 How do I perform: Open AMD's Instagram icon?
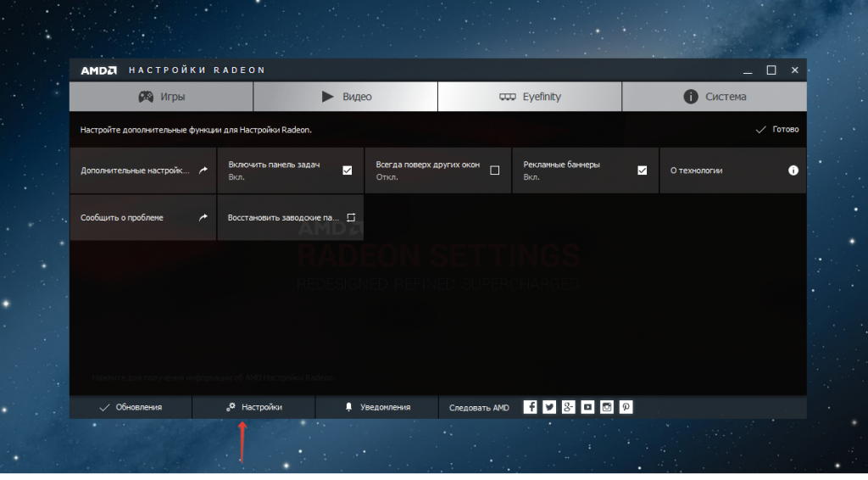[x=607, y=407]
